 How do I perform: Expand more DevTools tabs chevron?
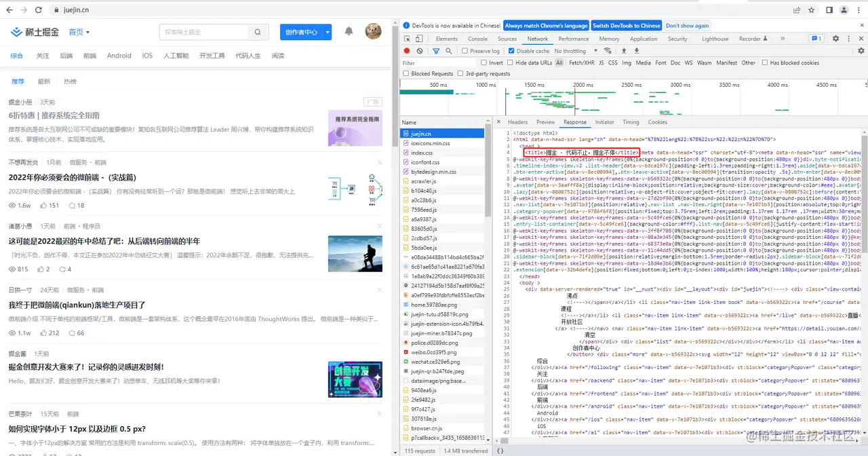[783, 39]
